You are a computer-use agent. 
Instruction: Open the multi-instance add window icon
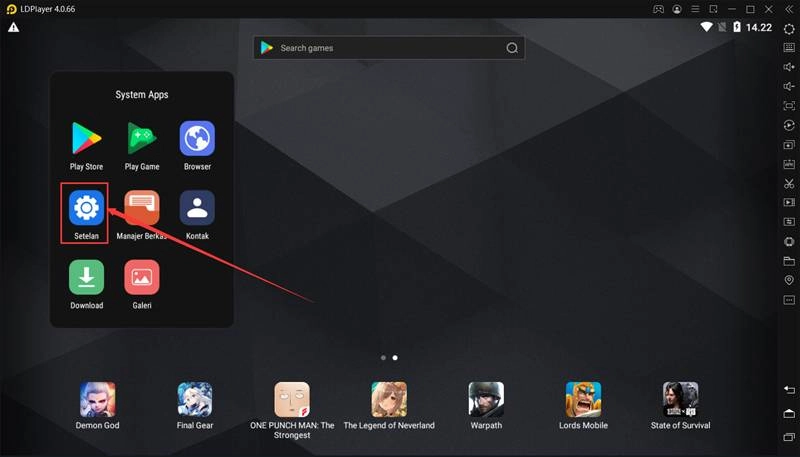click(789, 145)
